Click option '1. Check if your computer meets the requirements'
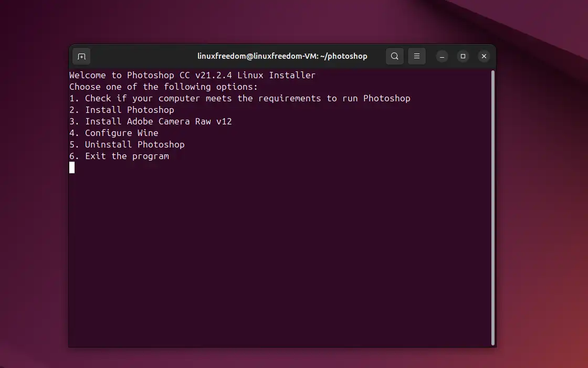The image size is (588, 368). (239, 99)
